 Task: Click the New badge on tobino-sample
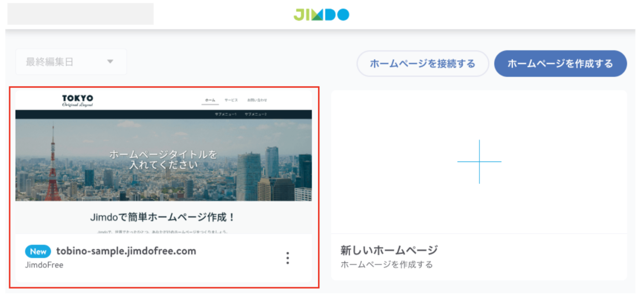(38, 251)
